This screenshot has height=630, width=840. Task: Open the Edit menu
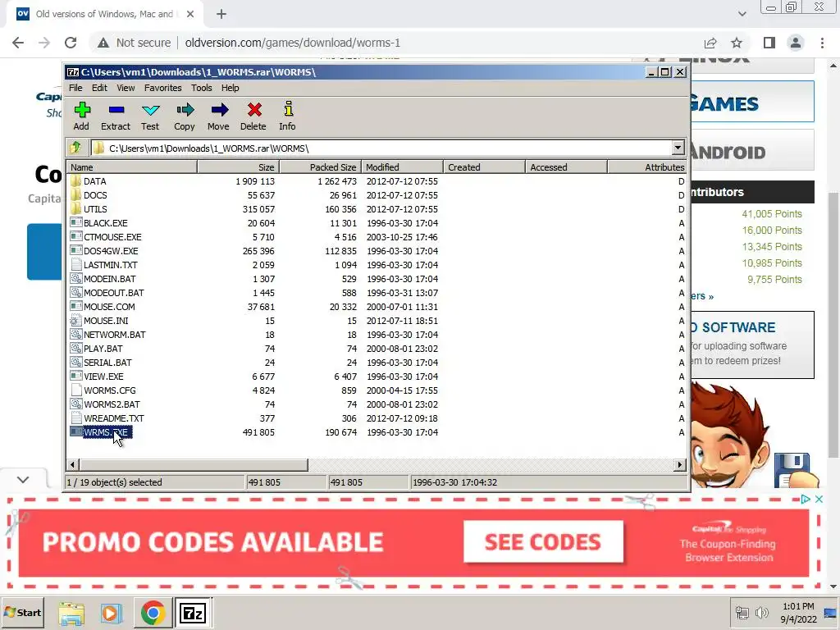point(99,88)
